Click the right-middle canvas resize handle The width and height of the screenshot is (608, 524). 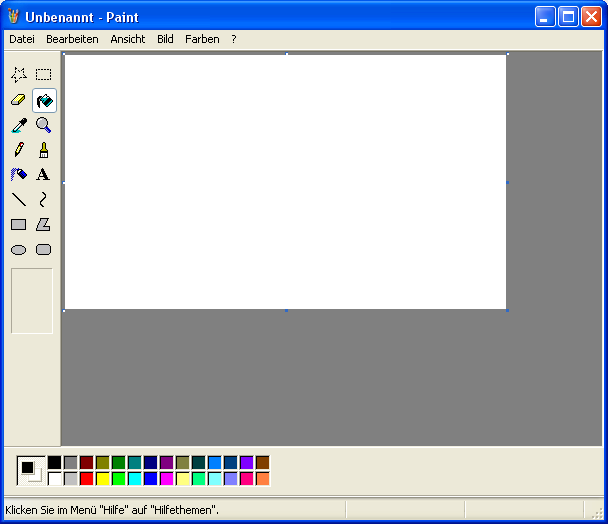point(508,182)
